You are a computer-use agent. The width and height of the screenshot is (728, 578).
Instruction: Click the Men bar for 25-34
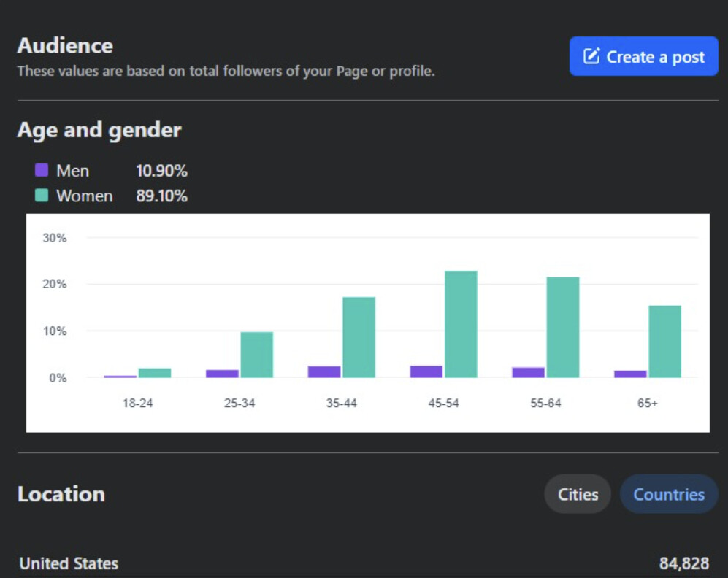tap(223, 374)
